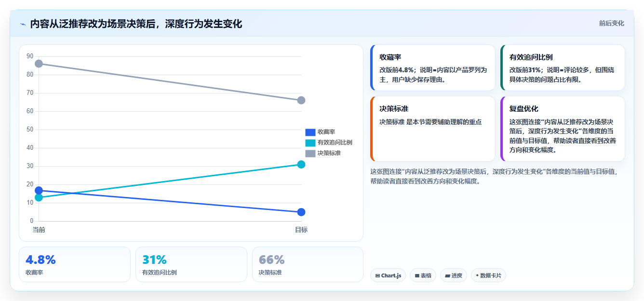Click the 表格 tag
The width and height of the screenshot is (644, 301).
423,275
